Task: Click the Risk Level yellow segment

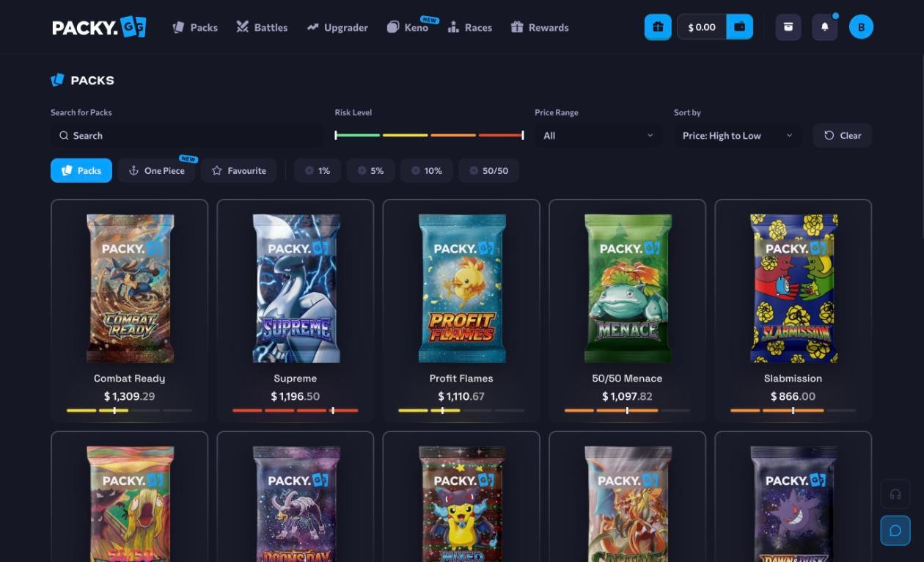Action: click(x=405, y=135)
